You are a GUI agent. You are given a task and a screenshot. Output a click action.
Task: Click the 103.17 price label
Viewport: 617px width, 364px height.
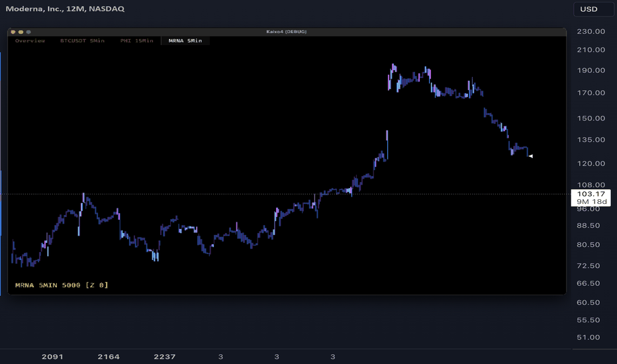(591, 194)
